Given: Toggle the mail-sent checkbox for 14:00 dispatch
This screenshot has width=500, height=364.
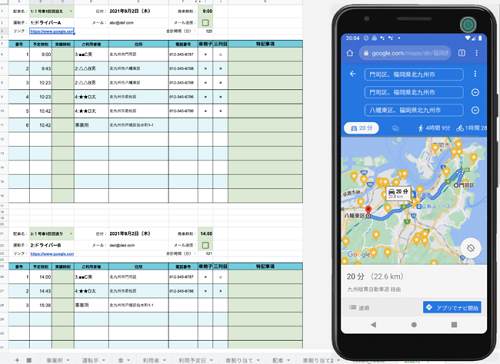Looking at the screenshot, I should tap(205, 245).
